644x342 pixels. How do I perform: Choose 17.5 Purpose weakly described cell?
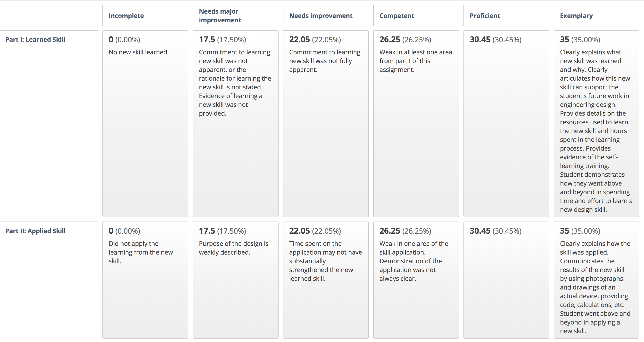236,280
